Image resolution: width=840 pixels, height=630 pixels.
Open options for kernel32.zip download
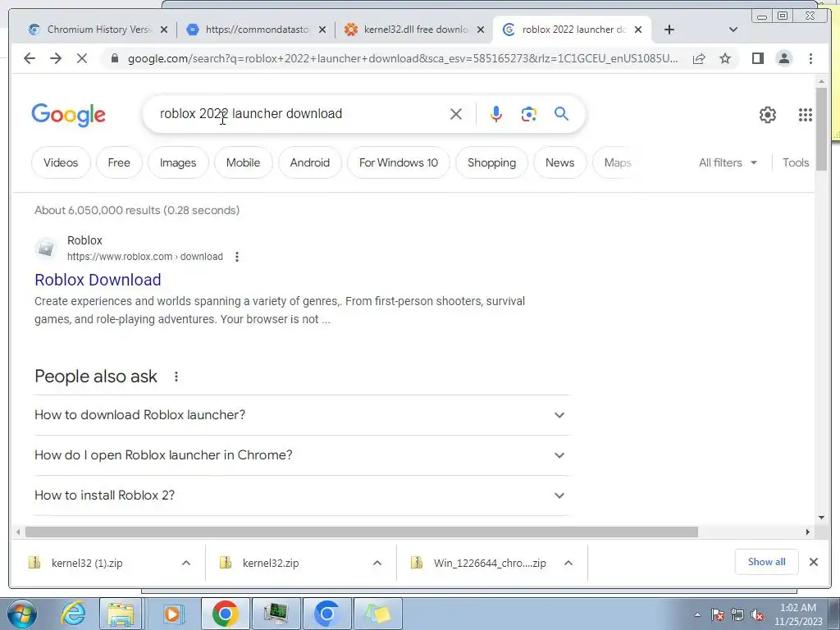click(377, 563)
